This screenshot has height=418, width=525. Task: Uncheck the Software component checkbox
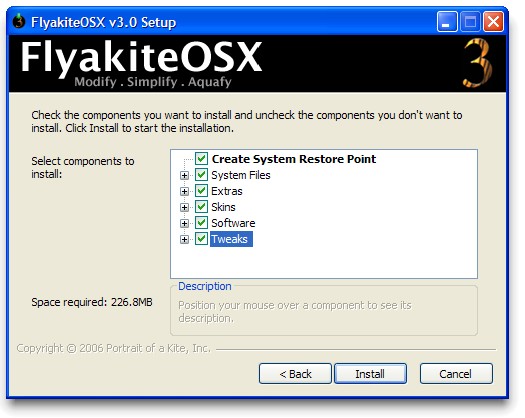pyautogui.click(x=201, y=223)
